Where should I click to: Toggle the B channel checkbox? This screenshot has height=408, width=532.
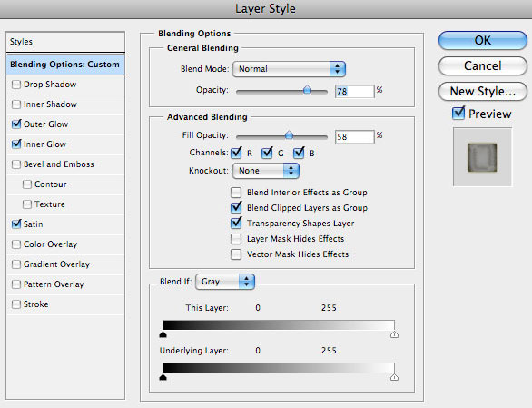click(299, 153)
